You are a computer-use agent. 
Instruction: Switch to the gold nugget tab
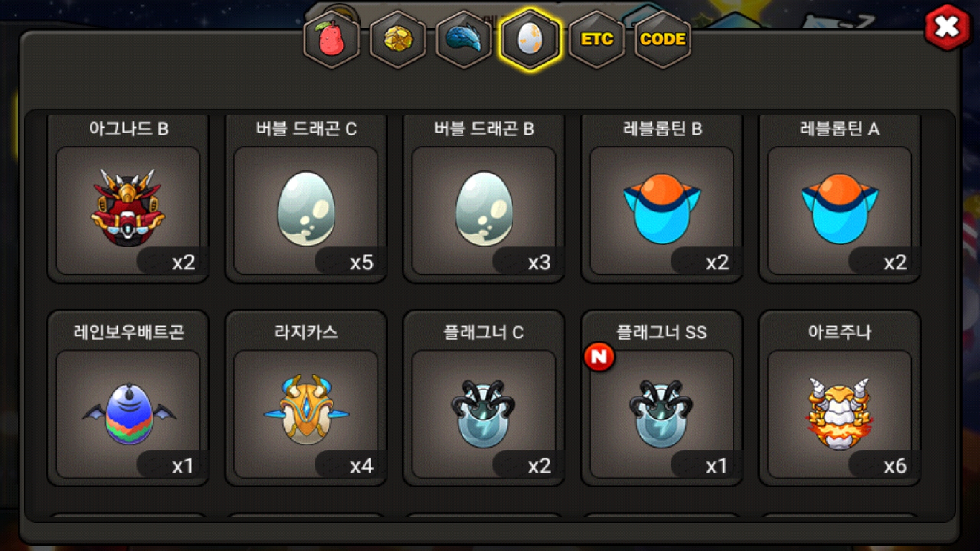(x=398, y=39)
